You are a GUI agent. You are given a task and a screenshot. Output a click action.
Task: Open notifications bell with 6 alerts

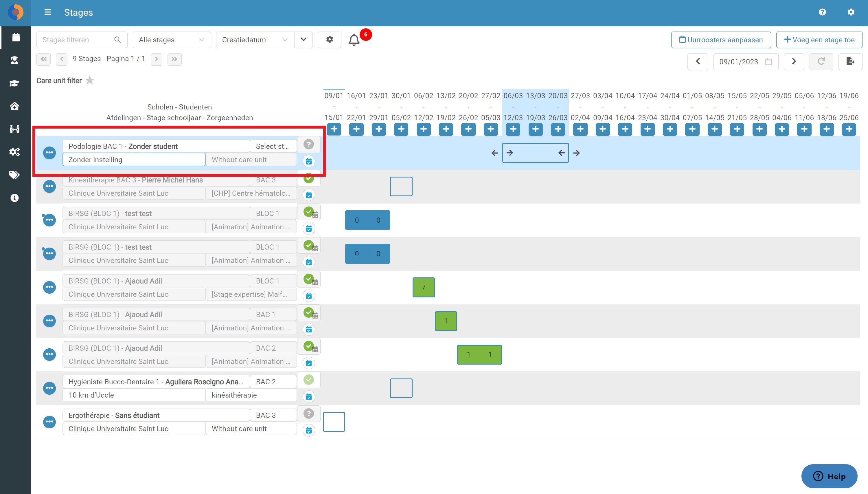(354, 40)
